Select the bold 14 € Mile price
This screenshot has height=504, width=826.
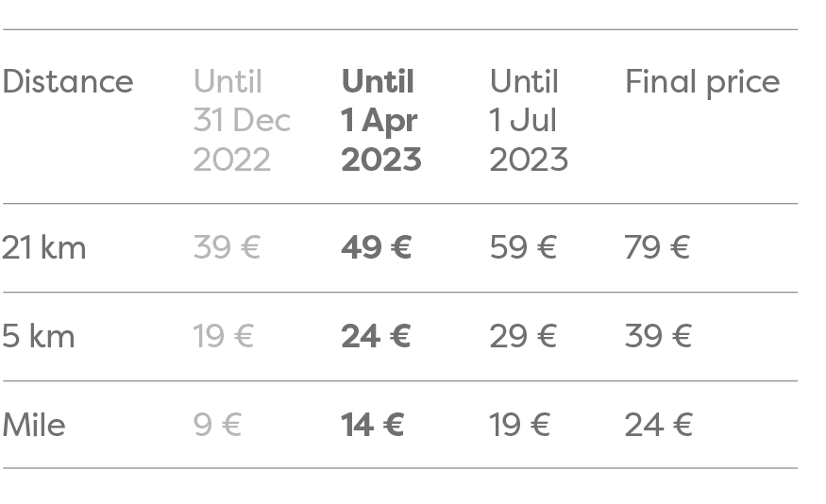tap(373, 425)
